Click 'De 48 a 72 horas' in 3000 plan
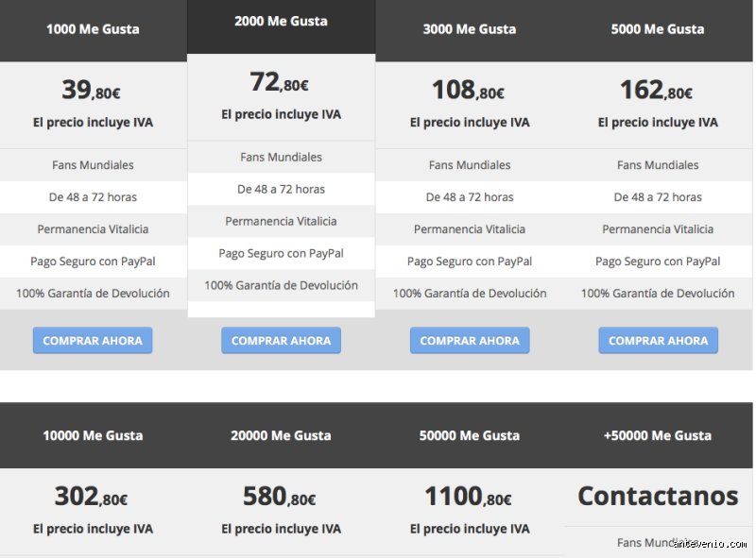Screen dimensions: 756x558 tap(470, 197)
